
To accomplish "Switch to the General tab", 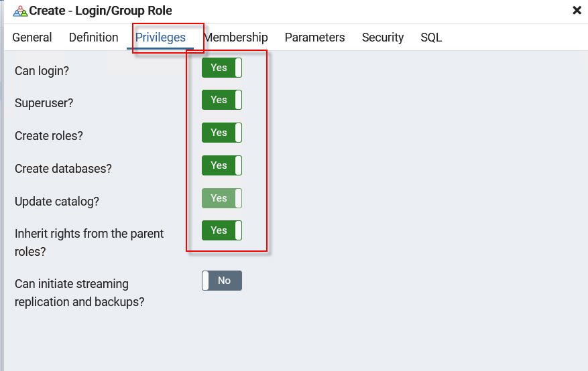I will point(32,38).
